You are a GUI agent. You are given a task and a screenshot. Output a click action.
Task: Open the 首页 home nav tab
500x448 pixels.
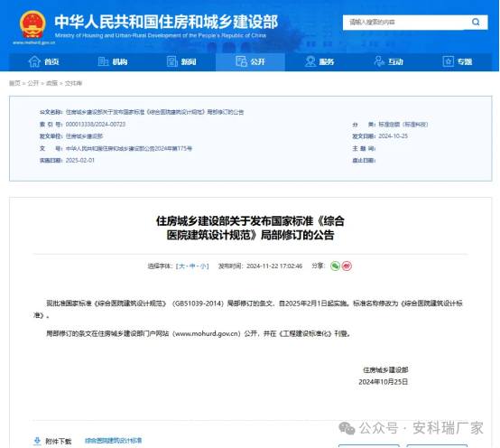43,61
